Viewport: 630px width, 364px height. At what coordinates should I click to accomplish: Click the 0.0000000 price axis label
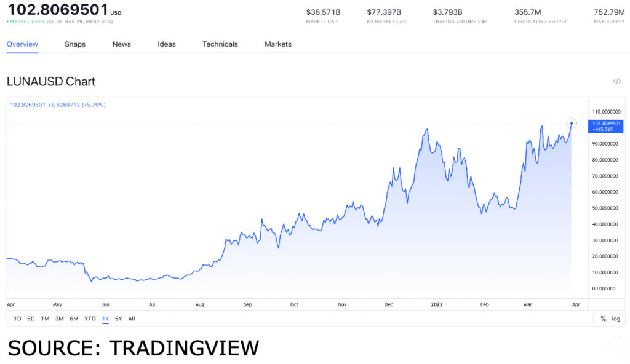coord(604,288)
